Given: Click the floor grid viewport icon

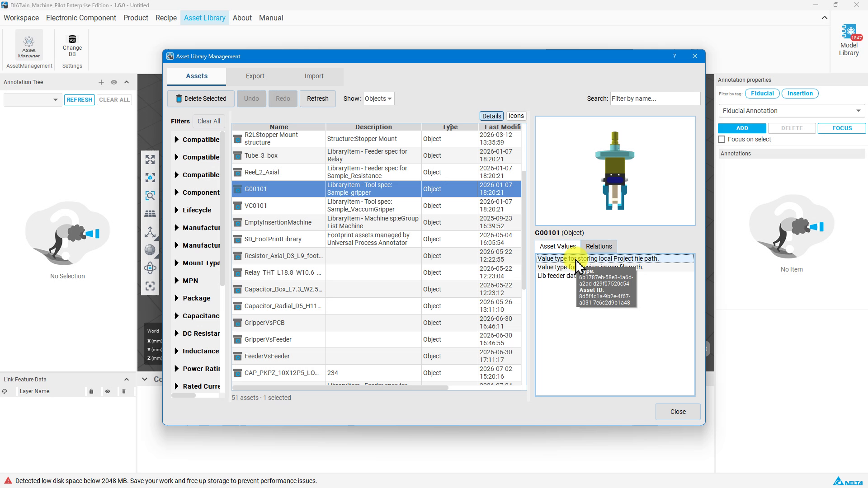Looking at the screenshot, I should pos(150,214).
